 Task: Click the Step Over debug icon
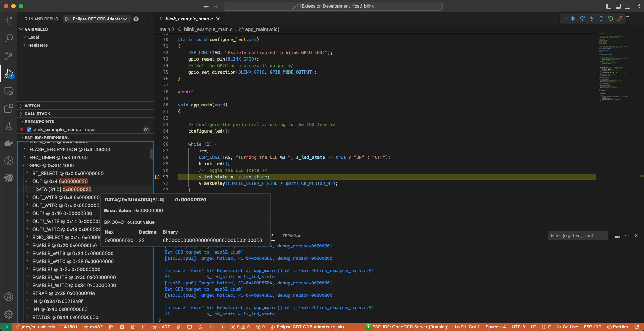coord(583,19)
